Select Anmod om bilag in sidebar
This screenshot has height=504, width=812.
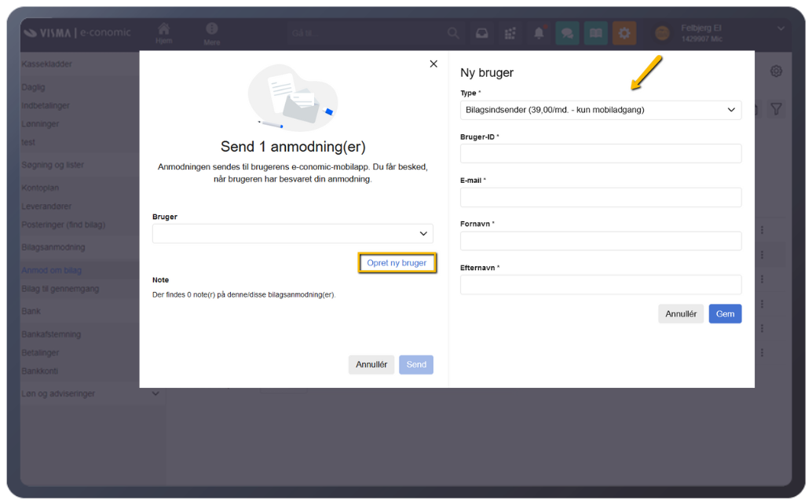click(x=51, y=270)
